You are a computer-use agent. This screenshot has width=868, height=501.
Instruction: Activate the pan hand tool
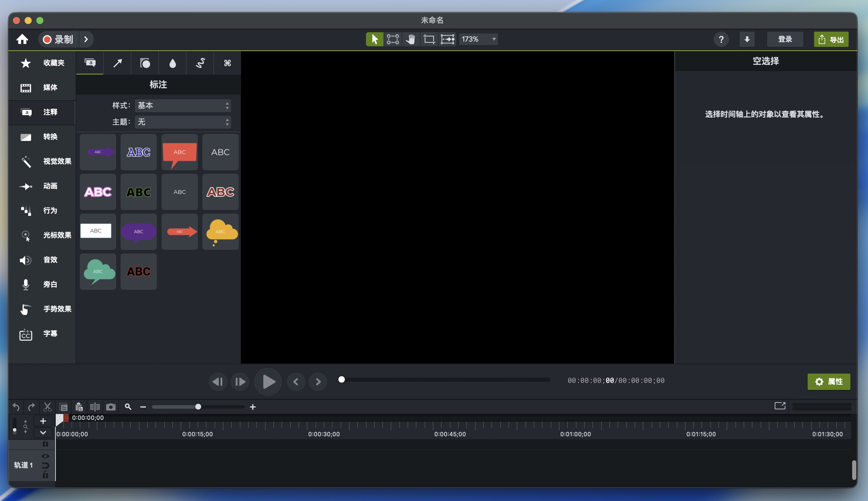pos(411,39)
